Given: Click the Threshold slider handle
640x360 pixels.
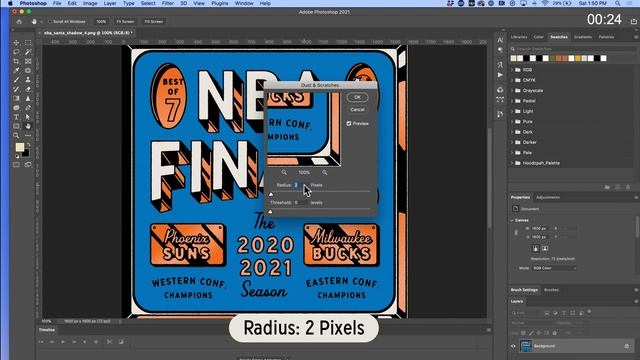Looking at the screenshot, I should coord(270,212).
